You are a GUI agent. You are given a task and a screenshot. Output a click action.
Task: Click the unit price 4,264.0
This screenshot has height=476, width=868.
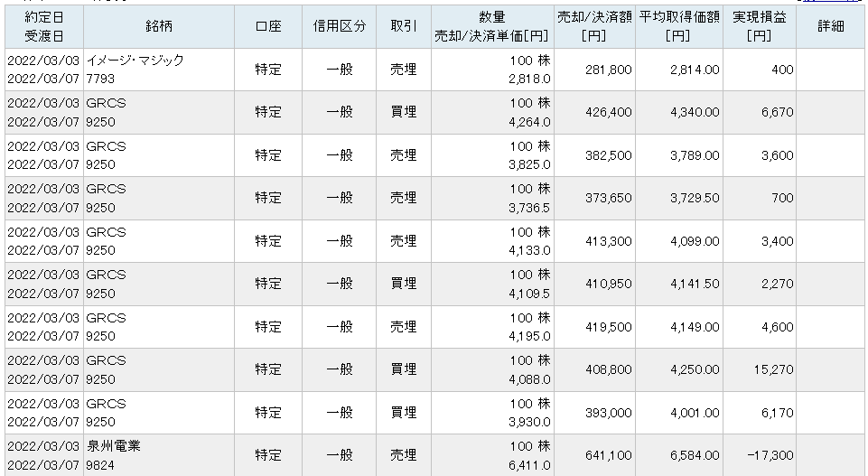[530, 122]
